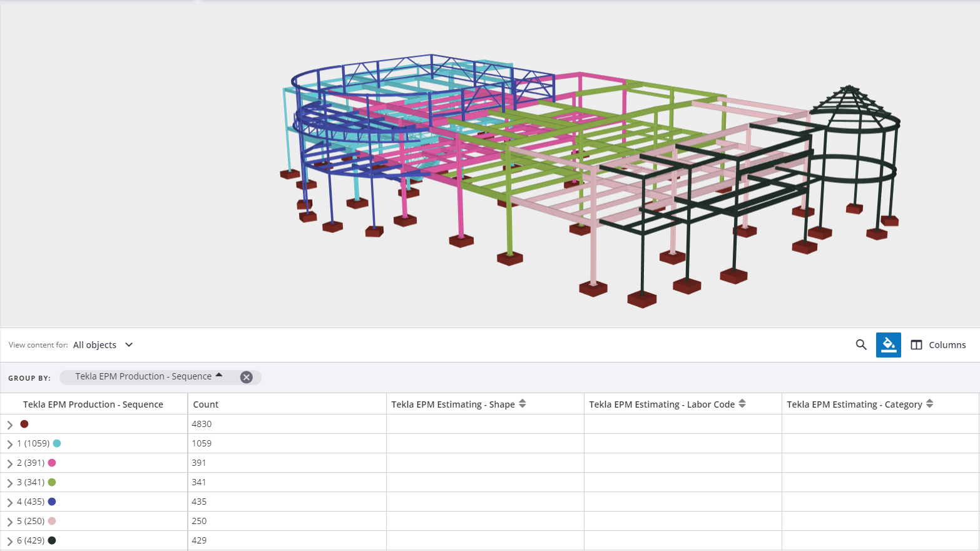Expand sequence group 2 (391)
This screenshot has height=551, width=980.
tap(10, 463)
